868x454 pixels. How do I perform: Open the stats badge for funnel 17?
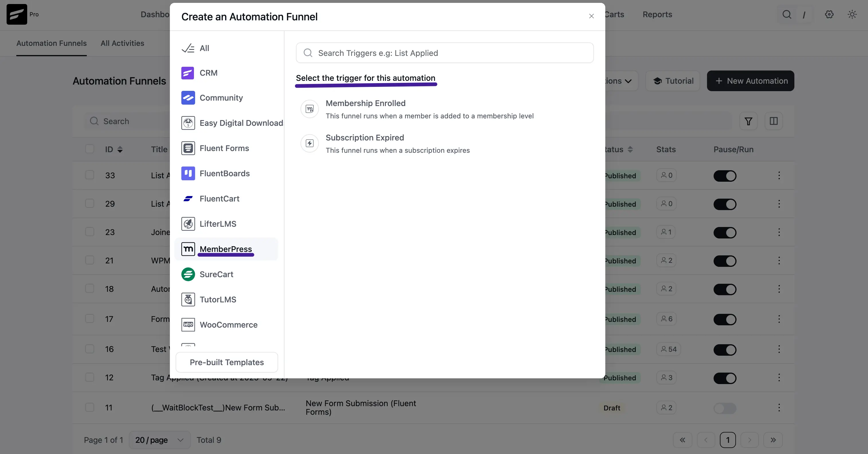(x=666, y=319)
